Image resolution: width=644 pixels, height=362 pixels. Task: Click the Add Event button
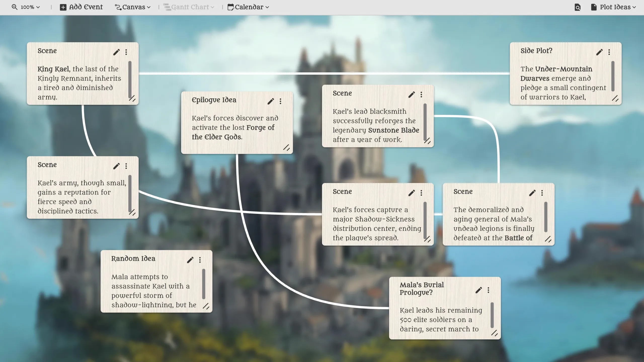point(81,7)
